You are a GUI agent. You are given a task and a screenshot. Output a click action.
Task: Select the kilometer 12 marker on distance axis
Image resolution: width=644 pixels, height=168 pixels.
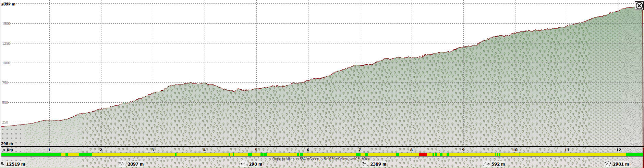pos(618,150)
